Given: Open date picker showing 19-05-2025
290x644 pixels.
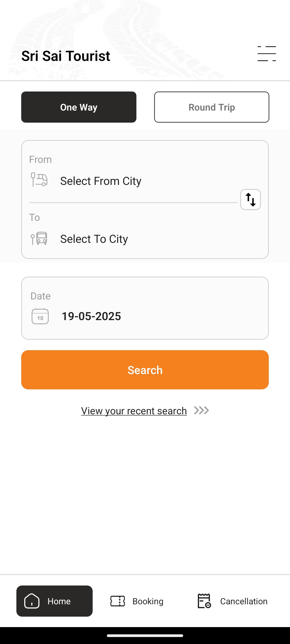Looking at the screenshot, I should 91,316.
